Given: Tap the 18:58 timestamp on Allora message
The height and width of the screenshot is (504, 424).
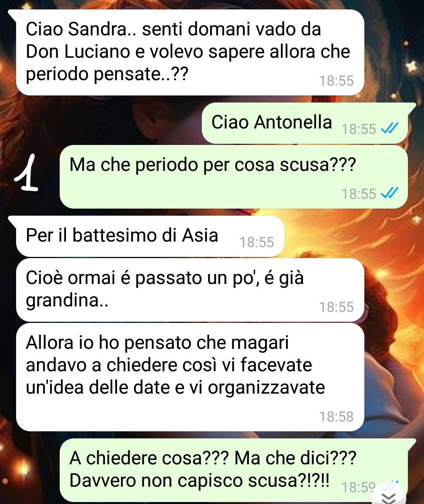Looking at the screenshot, I should pyautogui.click(x=336, y=416).
